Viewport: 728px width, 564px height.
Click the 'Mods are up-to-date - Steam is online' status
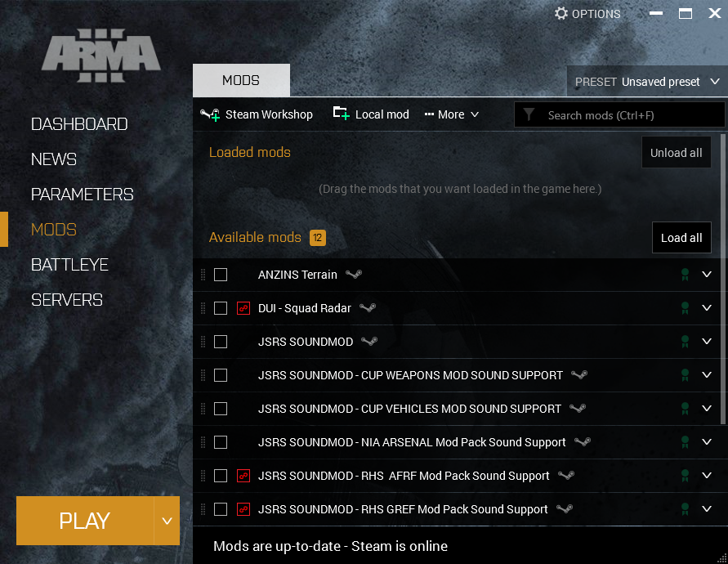point(330,546)
